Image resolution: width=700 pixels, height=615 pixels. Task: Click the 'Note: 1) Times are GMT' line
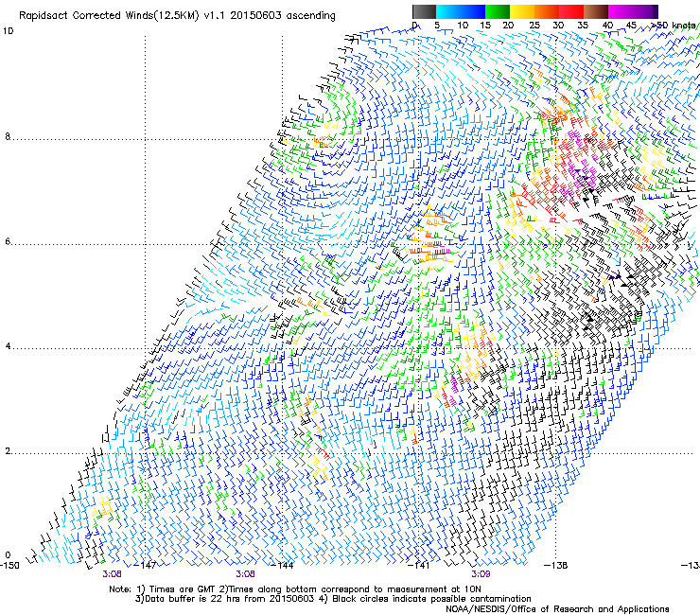[294, 589]
